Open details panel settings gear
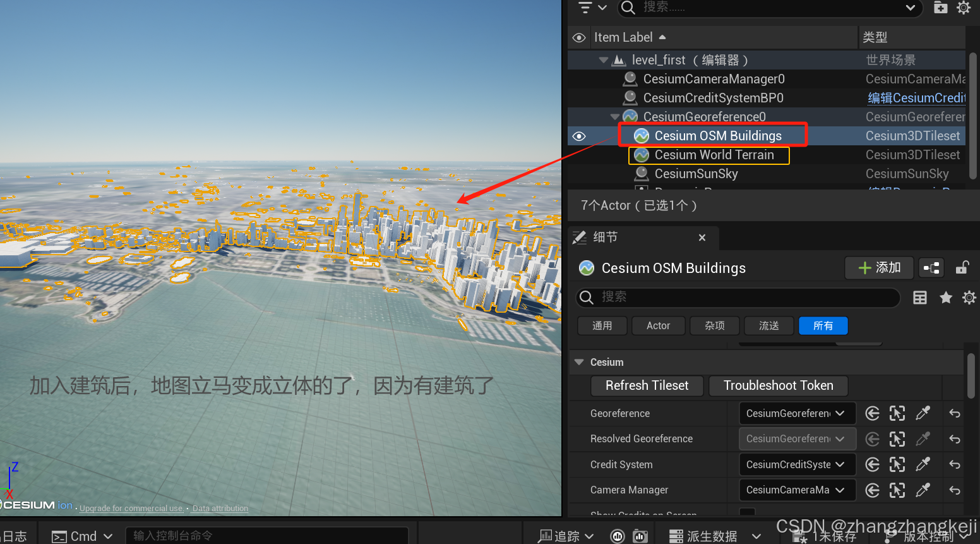The image size is (980, 544). click(969, 298)
